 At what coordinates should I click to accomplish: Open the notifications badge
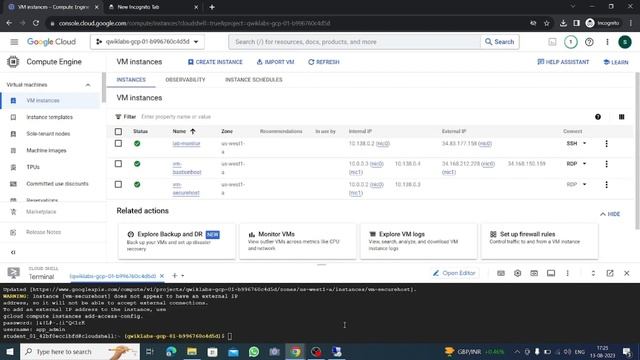571,42
